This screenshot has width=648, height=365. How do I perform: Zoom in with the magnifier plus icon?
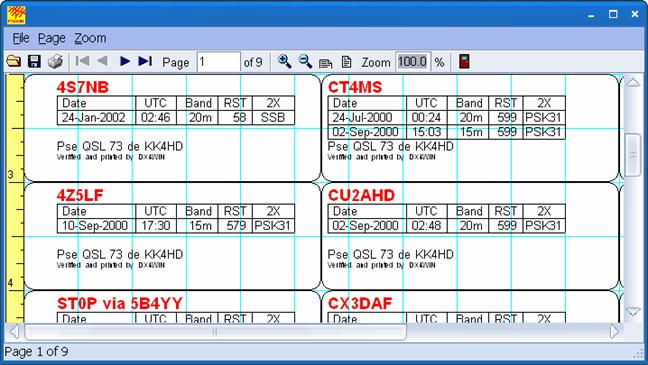284,62
